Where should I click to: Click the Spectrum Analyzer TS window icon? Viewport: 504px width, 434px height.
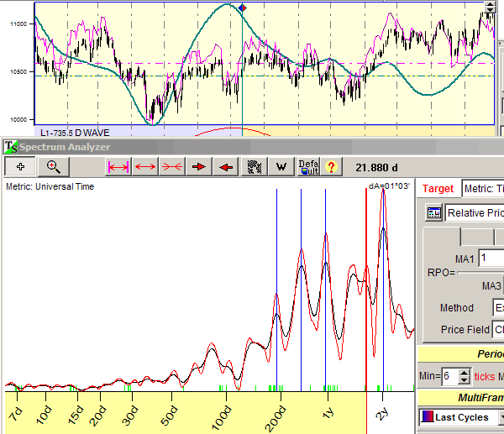[11, 147]
